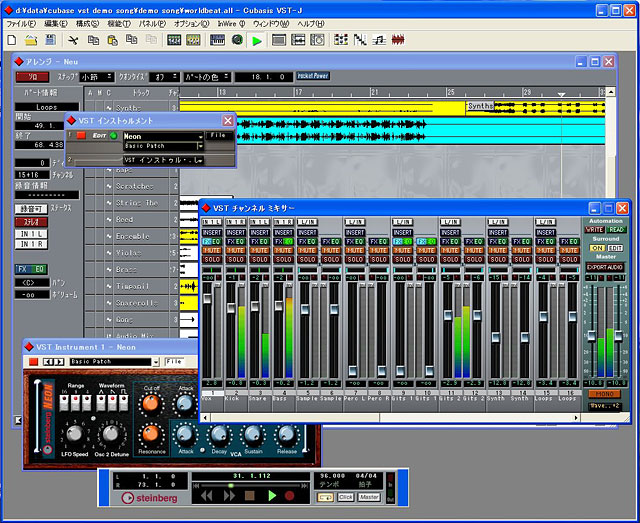Open the colored drum grid toolbar icon
The height and width of the screenshot is (523, 640).
pyautogui.click(x=341, y=40)
